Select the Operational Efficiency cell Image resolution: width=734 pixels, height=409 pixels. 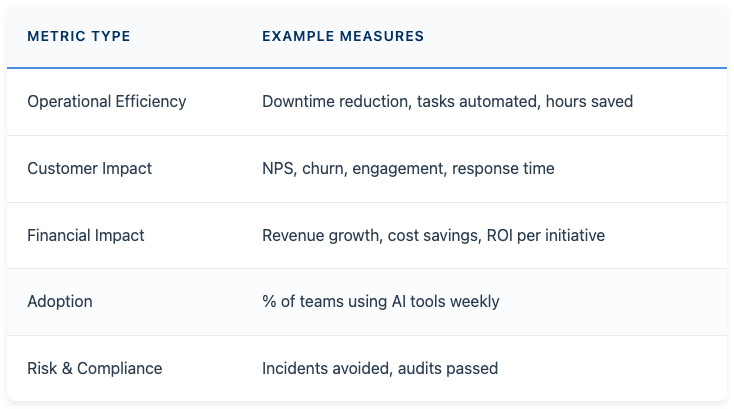(107, 102)
